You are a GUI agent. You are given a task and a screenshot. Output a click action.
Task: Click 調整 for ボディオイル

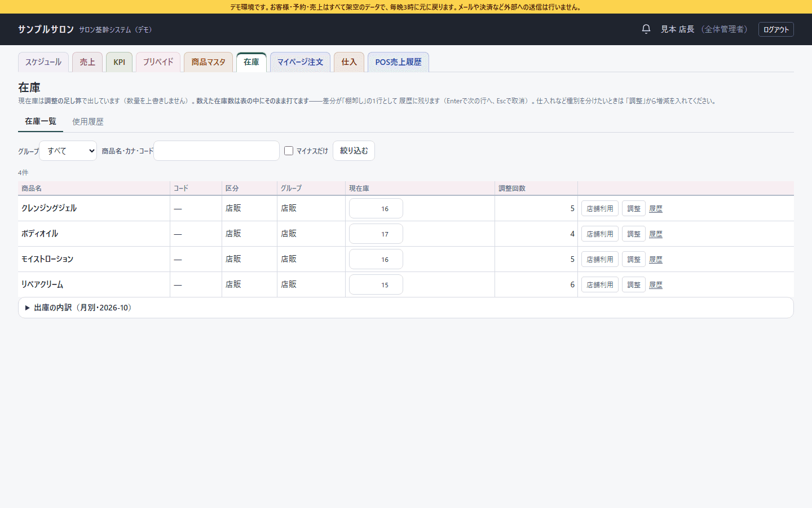pyautogui.click(x=634, y=234)
